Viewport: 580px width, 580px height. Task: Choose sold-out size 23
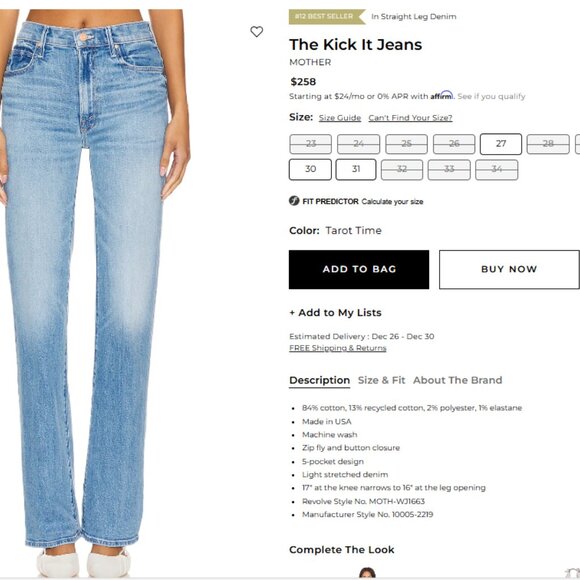310,144
